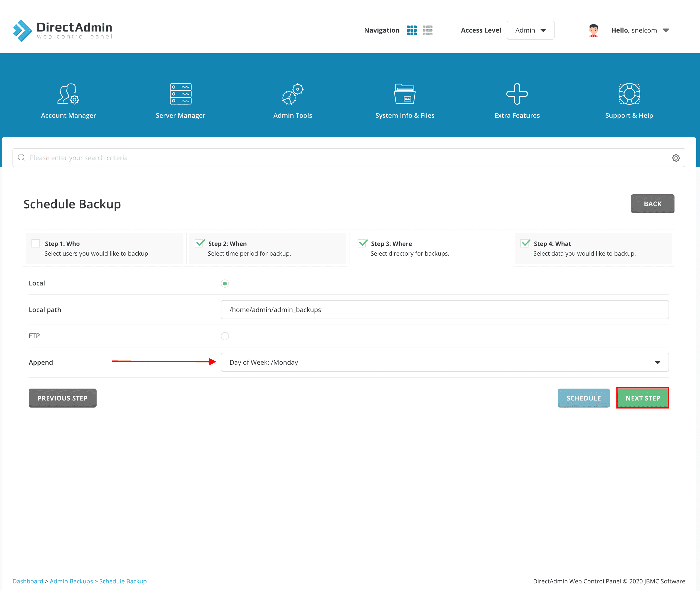The height and width of the screenshot is (591, 700).
Task: Select the FTP radio button
Action: pyautogui.click(x=225, y=336)
